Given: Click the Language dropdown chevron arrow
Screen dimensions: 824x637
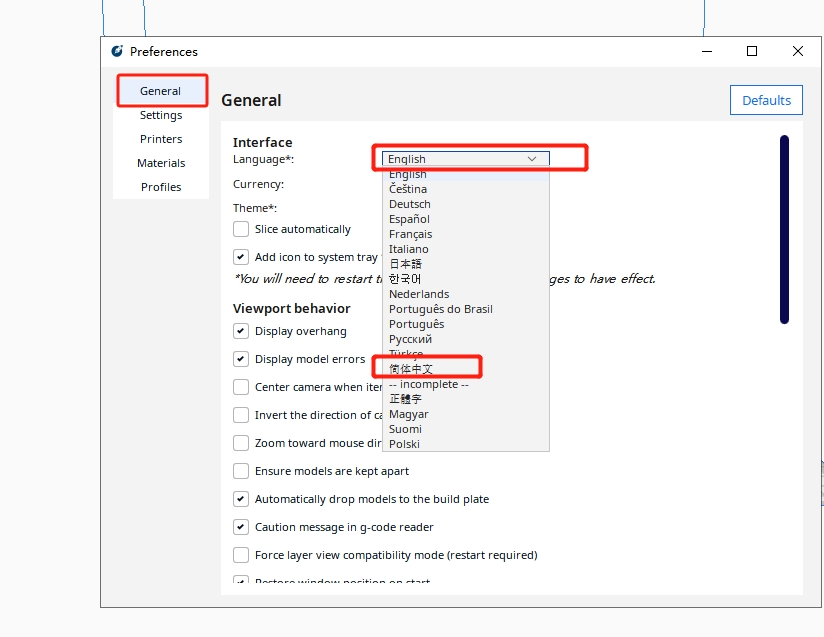Looking at the screenshot, I should point(532,159).
